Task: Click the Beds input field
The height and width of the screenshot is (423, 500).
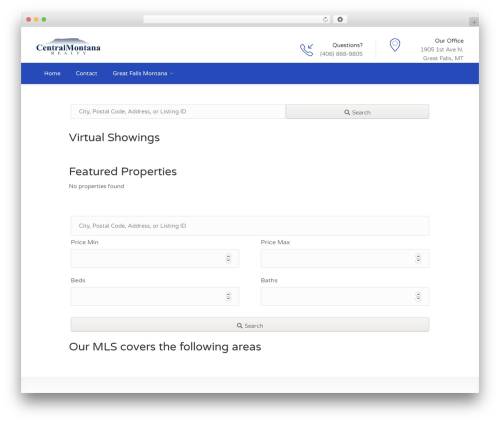Action: (x=155, y=296)
